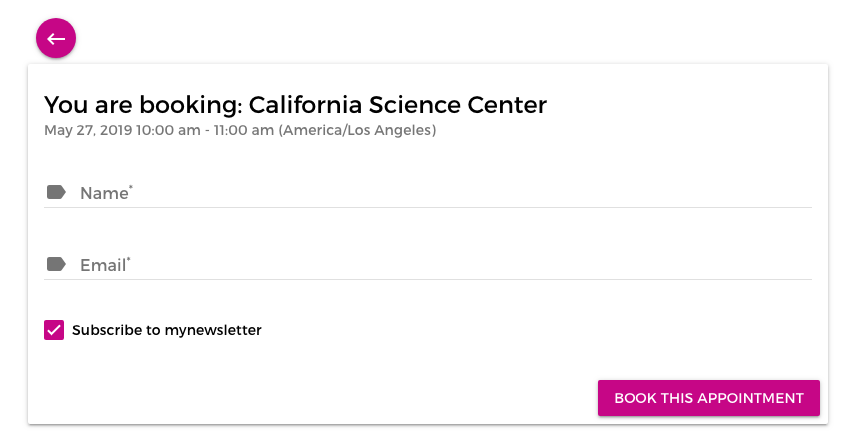Click the required asterisk next to Name
The height and width of the screenshot is (438, 847).
click(x=131, y=187)
